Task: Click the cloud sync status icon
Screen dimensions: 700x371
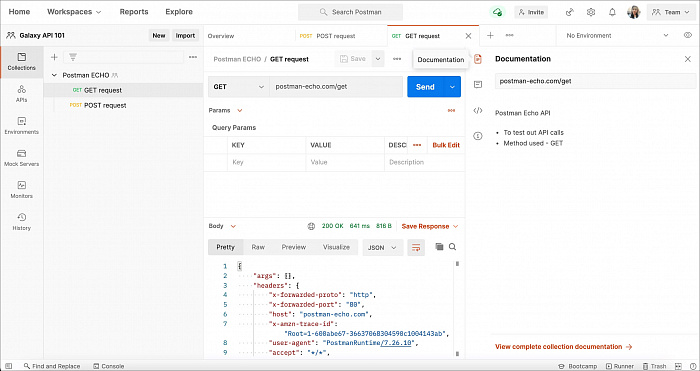Action: pyautogui.click(x=497, y=13)
